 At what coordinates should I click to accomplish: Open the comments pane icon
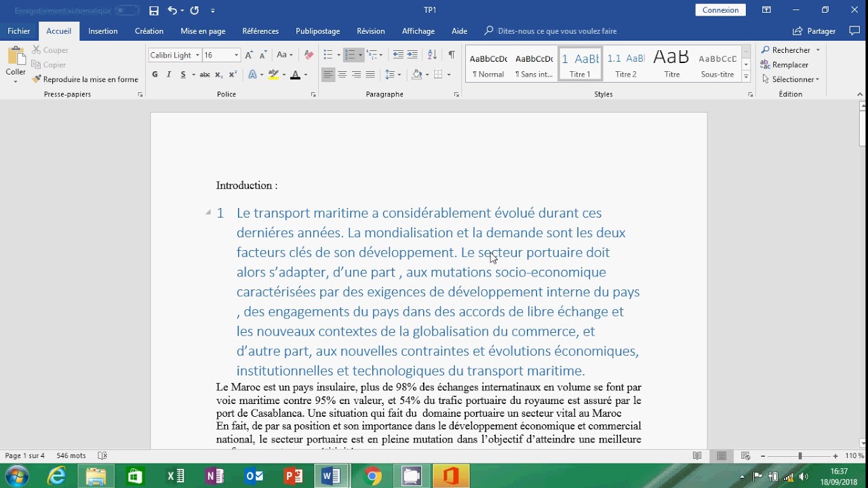(x=854, y=31)
